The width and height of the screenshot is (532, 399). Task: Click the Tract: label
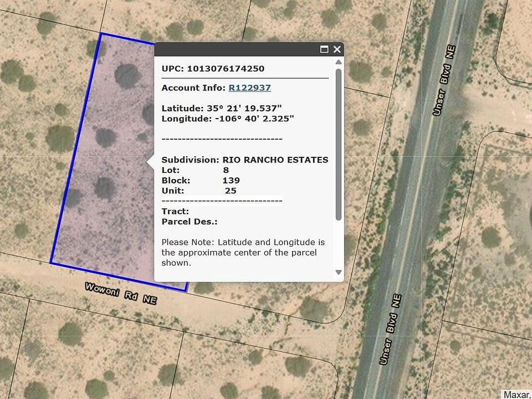click(x=176, y=211)
